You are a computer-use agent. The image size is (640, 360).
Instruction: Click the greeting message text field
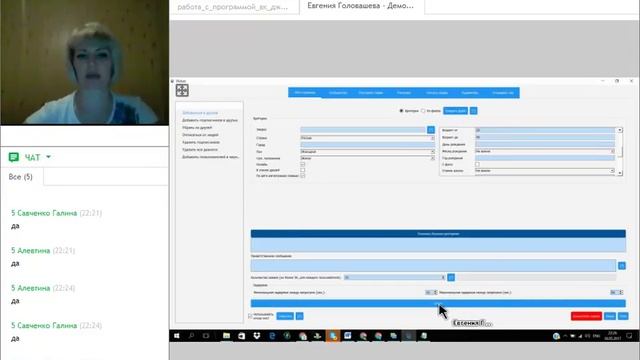click(433, 265)
